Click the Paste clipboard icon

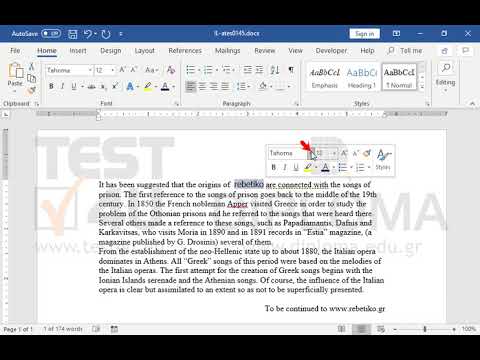click(x=15, y=71)
